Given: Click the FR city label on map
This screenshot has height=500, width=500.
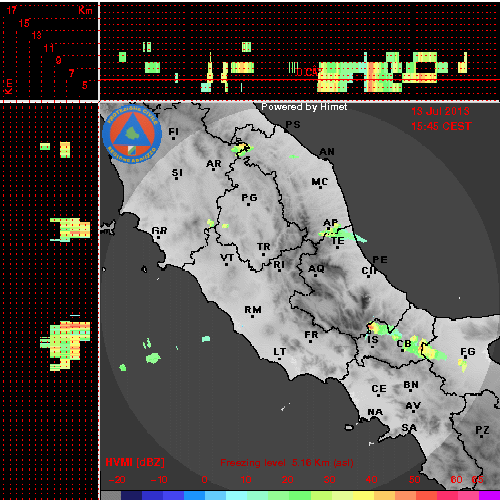Looking at the screenshot, I should 311,334.
